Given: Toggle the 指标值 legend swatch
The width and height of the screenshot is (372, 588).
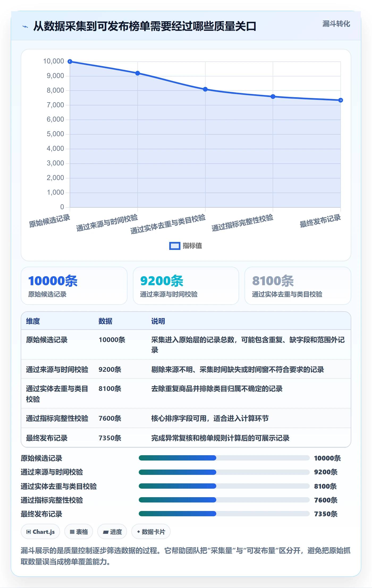Looking at the screenshot, I should pos(175,246).
